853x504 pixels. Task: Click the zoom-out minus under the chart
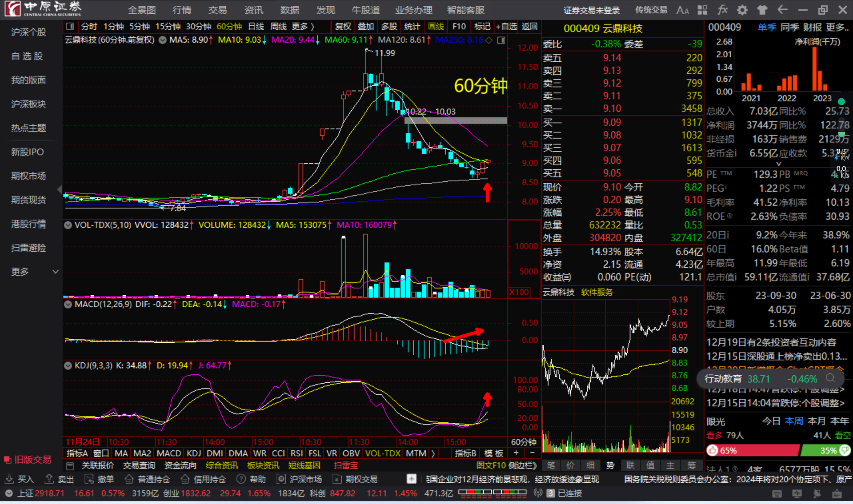tap(532, 453)
